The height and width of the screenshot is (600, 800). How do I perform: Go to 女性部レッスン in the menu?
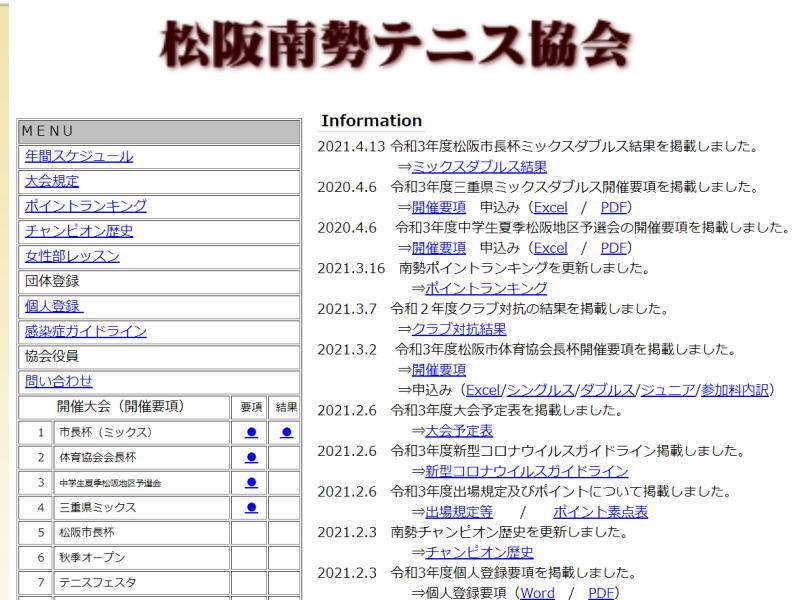[72, 257]
